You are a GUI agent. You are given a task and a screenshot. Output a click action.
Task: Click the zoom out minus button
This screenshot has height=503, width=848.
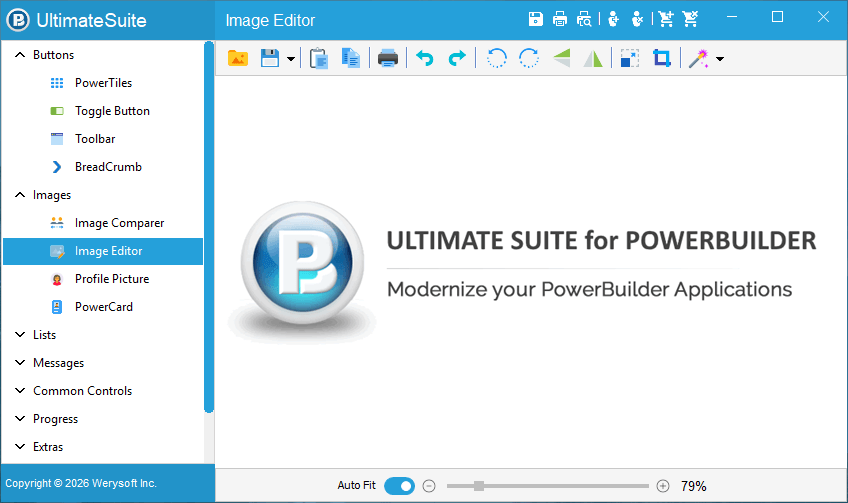429,486
